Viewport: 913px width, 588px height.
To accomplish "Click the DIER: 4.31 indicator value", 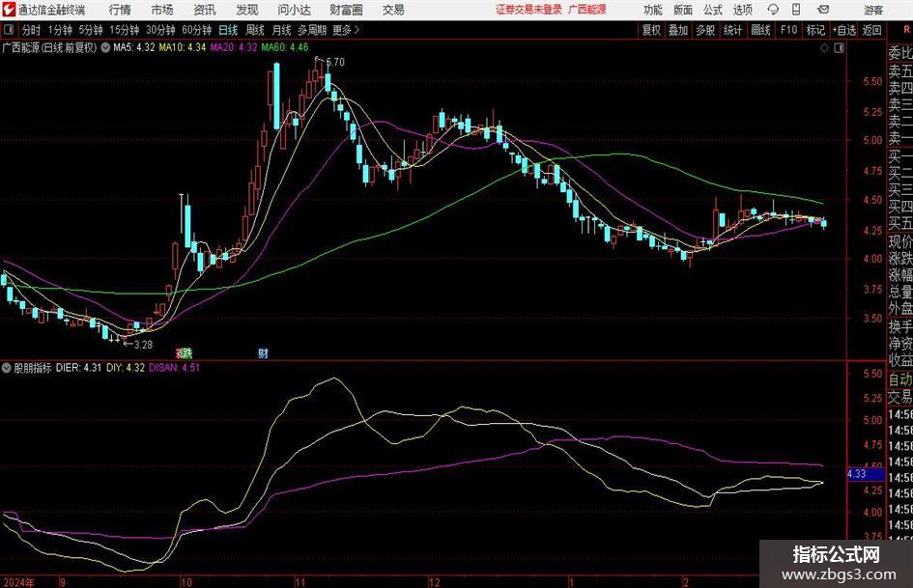I will (x=79, y=368).
